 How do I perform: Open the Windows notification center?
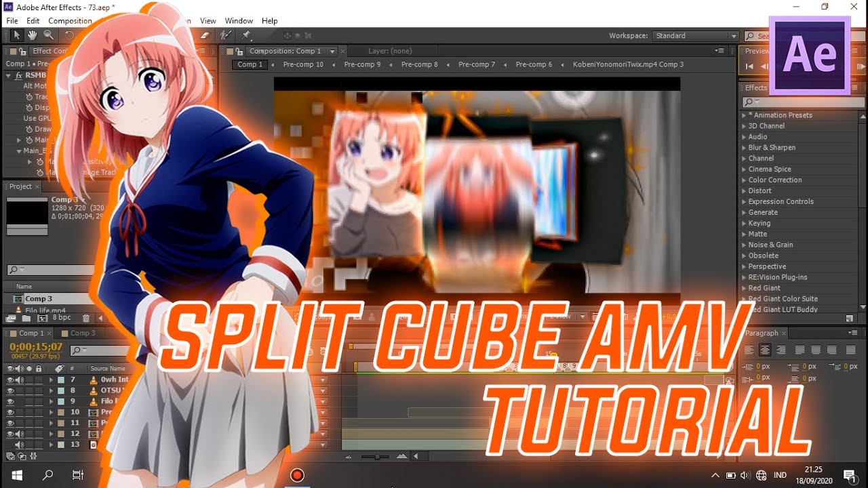click(849, 475)
